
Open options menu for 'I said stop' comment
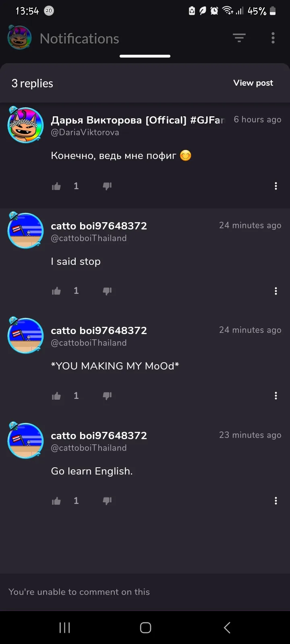[276, 291]
